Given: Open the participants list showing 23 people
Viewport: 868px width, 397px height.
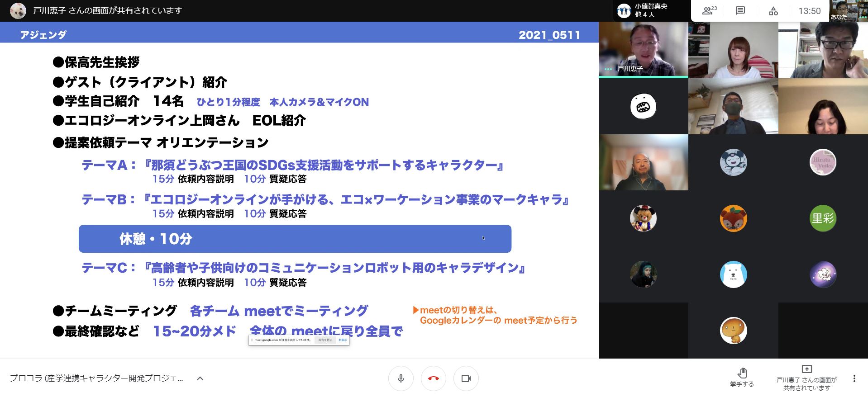Looking at the screenshot, I should 709,11.
